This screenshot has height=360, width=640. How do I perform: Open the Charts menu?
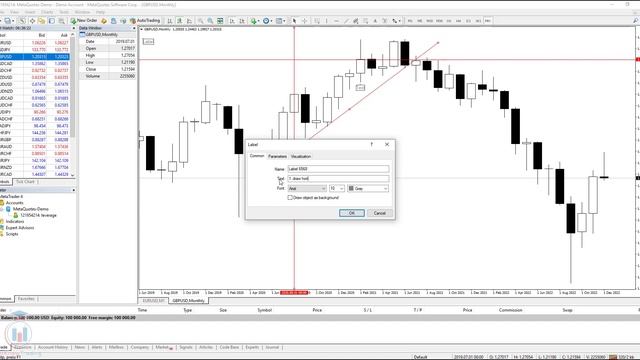[x=47, y=12]
